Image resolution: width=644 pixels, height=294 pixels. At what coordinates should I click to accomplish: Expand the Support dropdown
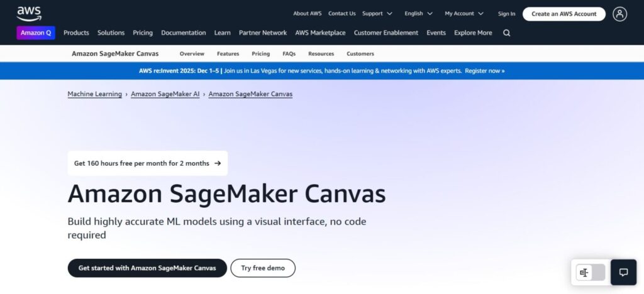[377, 14]
